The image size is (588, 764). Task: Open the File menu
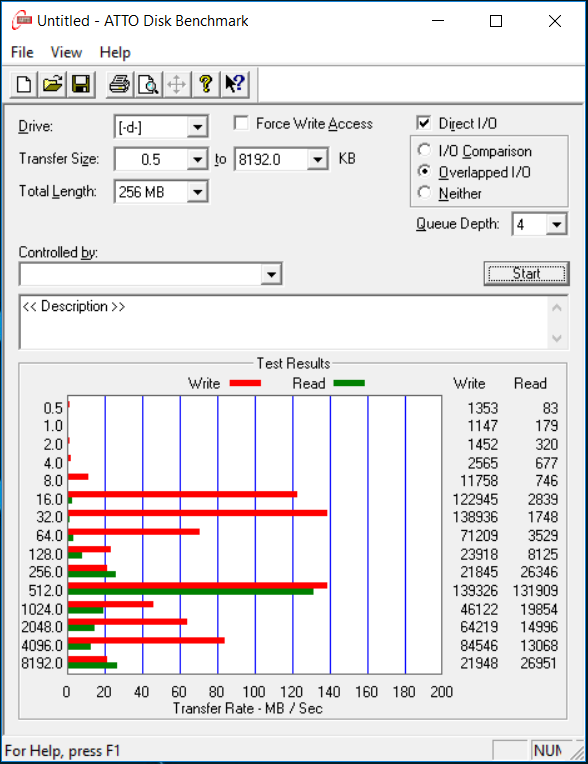(22, 52)
